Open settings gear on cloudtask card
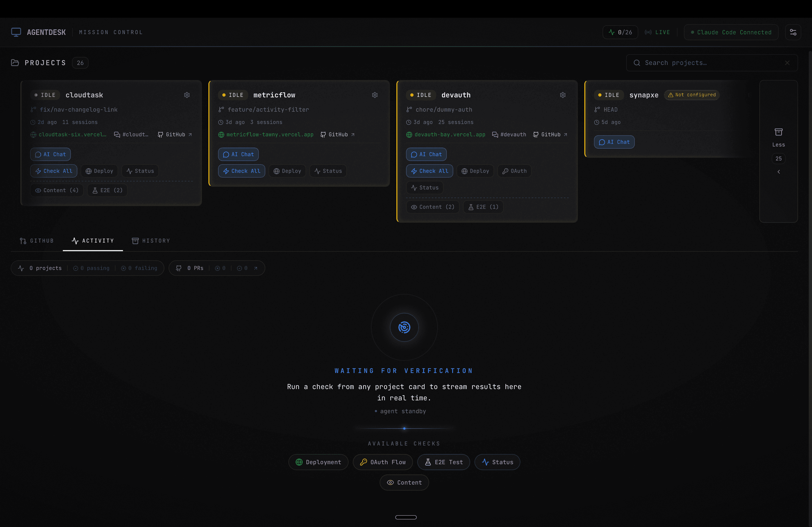Viewport: 812px width, 527px height. pyautogui.click(x=187, y=95)
